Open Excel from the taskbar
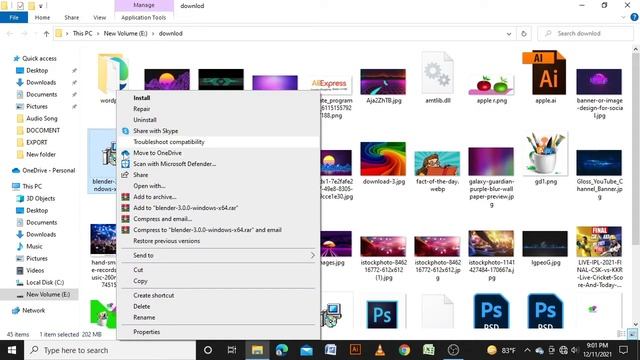The image size is (640, 360). tap(429, 350)
